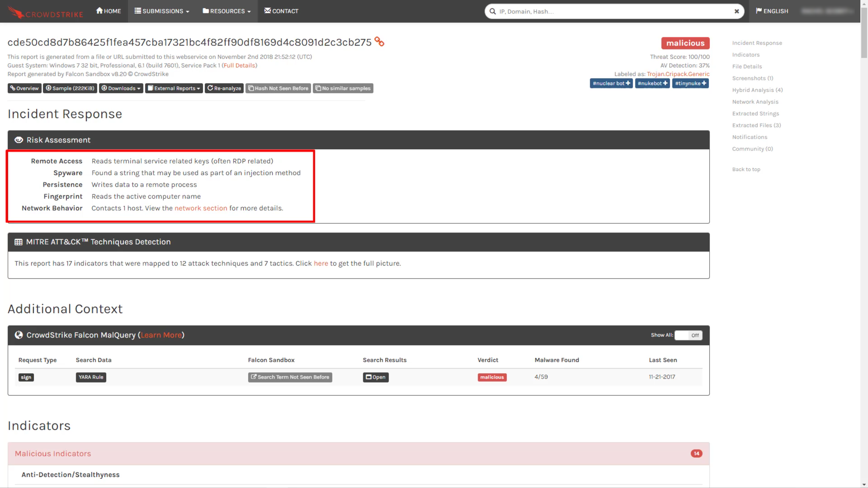Click the Falcon MalQuery globe icon
This screenshot has height=488, width=868.
point(19,335)
